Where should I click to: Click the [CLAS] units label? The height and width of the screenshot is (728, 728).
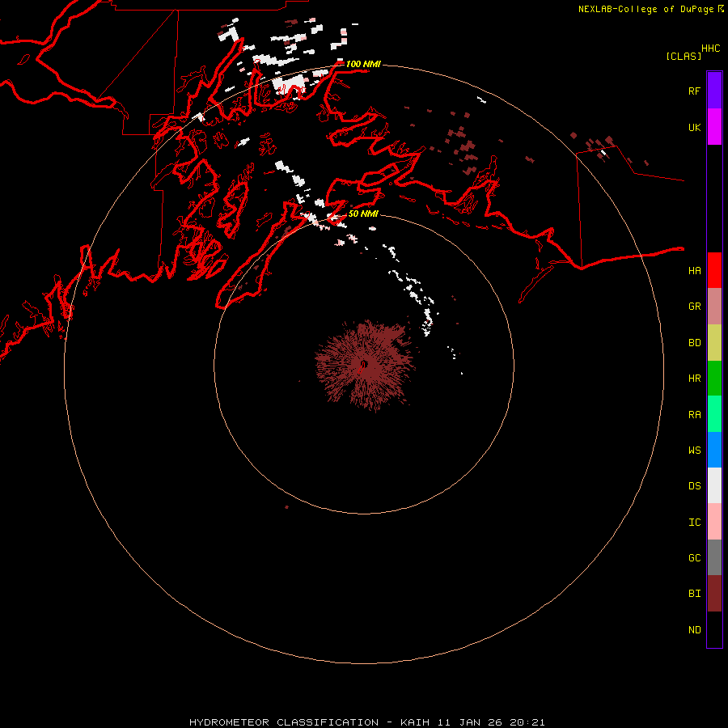click(684, 56)
